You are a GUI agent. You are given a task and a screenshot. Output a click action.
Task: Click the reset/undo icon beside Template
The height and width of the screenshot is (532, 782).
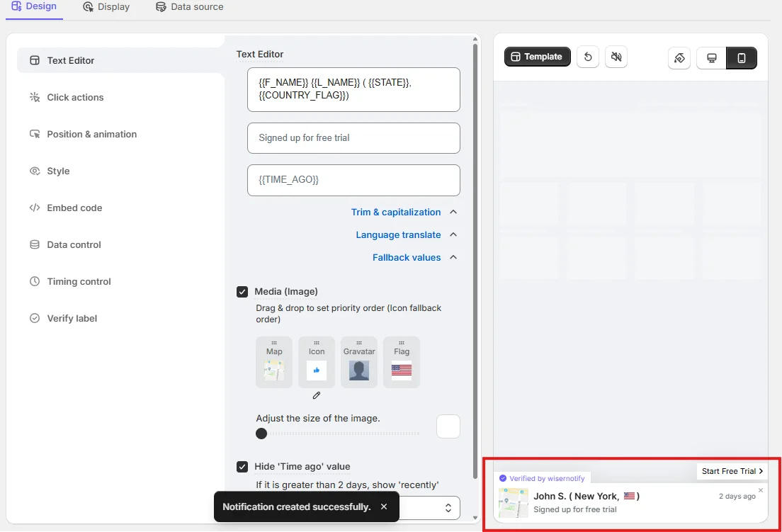tap(588, 57)
